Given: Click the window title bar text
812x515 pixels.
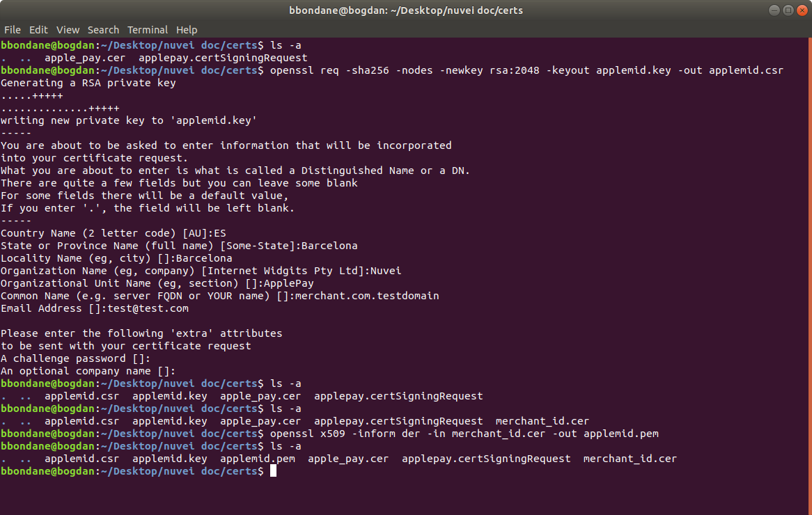Looking at the screenshot, I should [x=405, y=10].
